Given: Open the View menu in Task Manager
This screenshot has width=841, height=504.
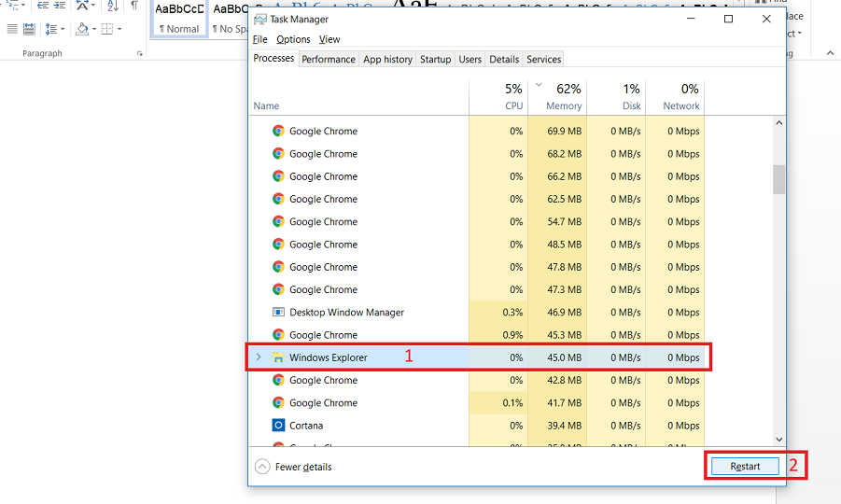Looking at the screenshot, I should 329,40.
